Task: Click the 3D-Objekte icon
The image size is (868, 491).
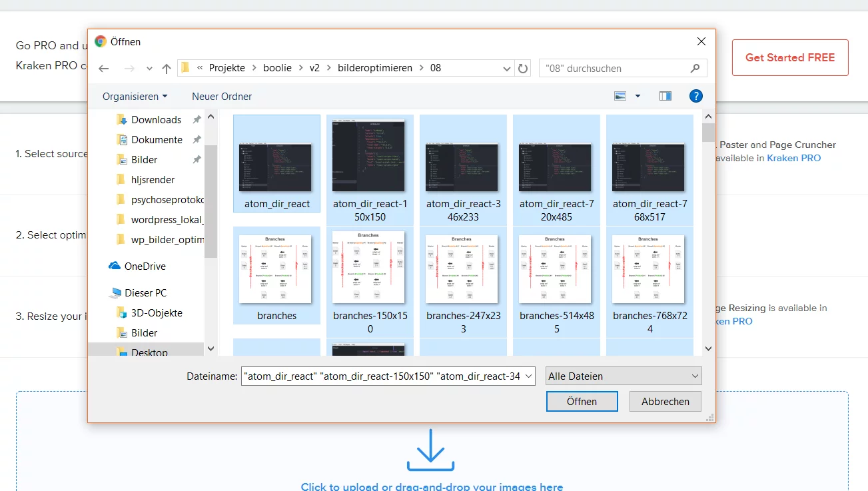Action: click(121, 313)
